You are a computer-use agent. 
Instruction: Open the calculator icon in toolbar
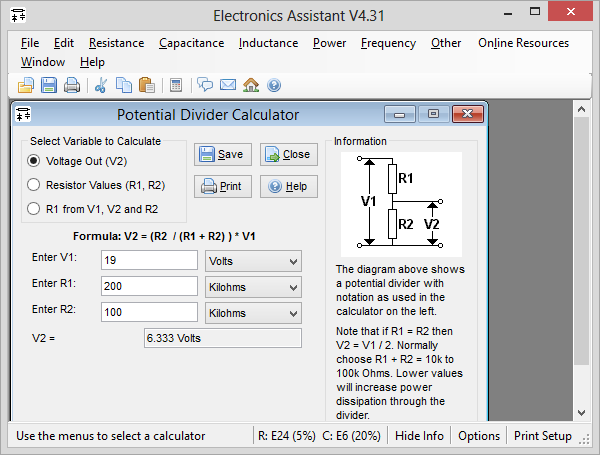(176, 85)
